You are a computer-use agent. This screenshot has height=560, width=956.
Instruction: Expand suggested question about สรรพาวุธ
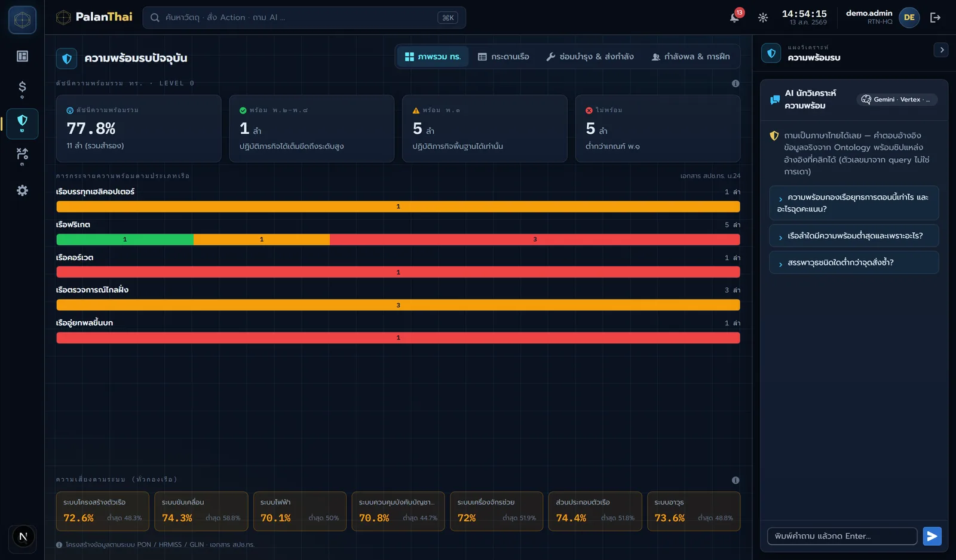854,263
